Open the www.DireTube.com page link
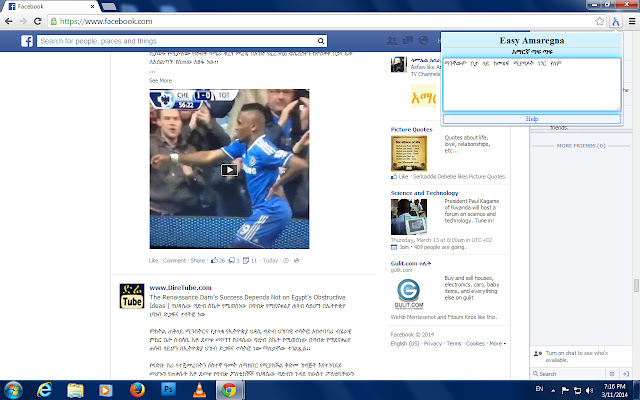640x400 pixels. [x=180, y=288]
